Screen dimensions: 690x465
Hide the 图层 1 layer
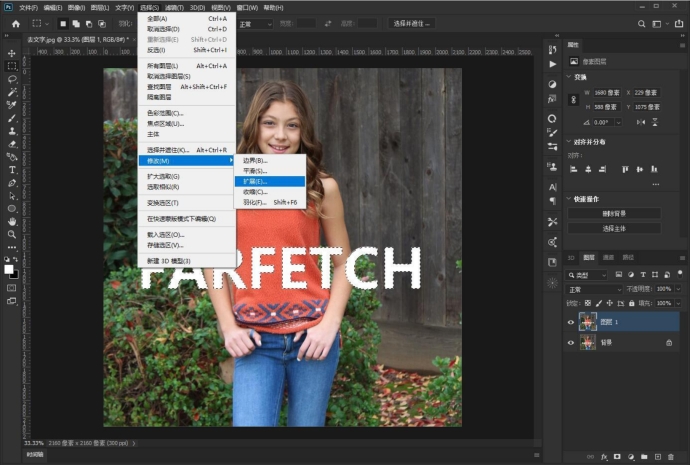click(x=571, y=322)
